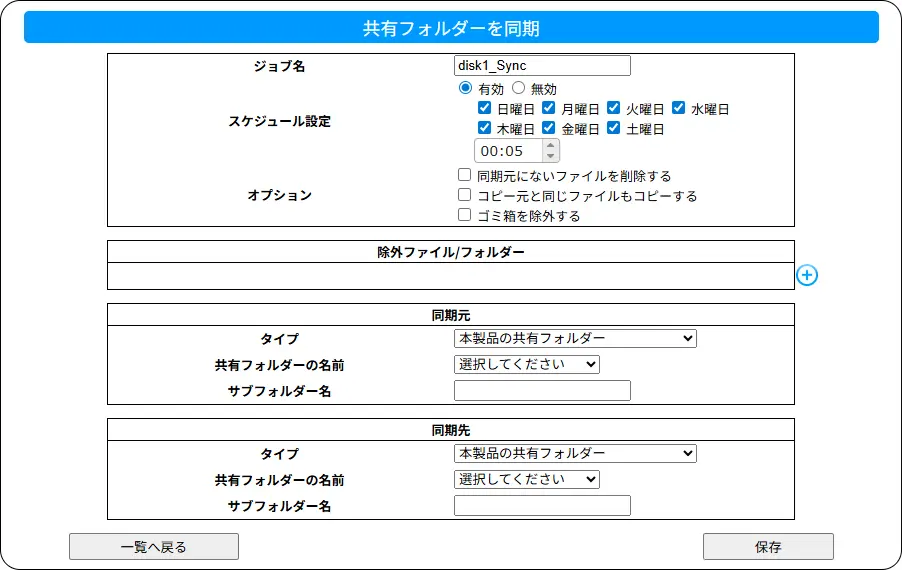This screenshot has height=570, width=902.
Task: Click the 保存 button
Action: (x=768, y=546)
